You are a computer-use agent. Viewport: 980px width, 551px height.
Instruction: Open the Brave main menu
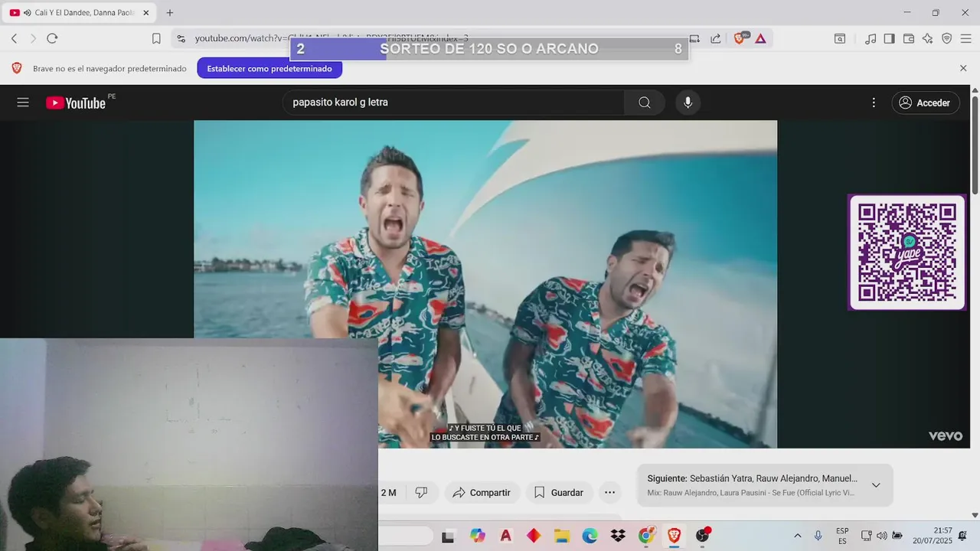[965, 38]
